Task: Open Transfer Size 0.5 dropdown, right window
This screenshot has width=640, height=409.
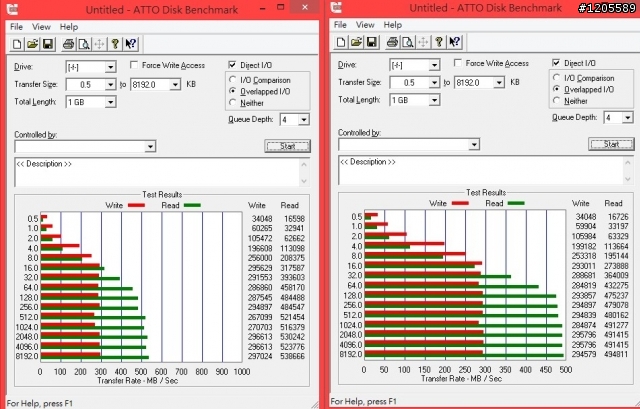Action: 434,83
